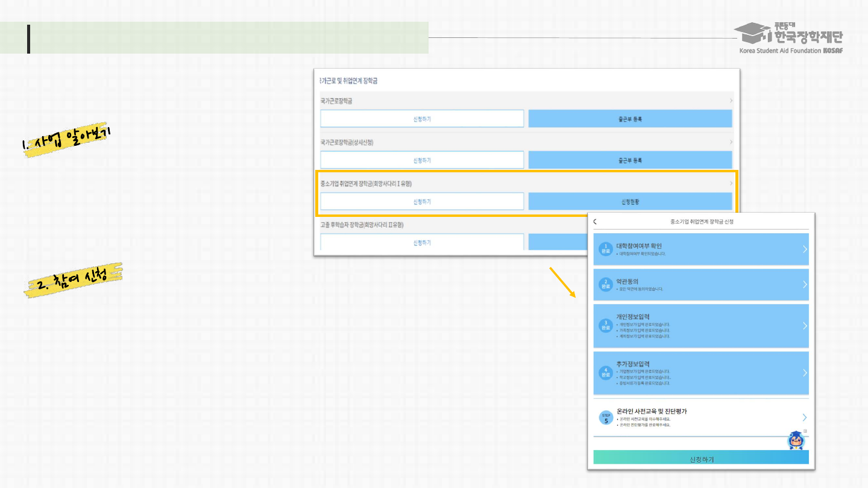
Task: Click the step 4 완료 circle badge
Action: click(606, 373)
